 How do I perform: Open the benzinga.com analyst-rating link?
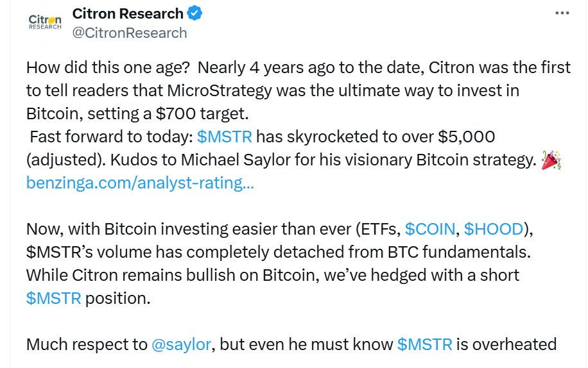(x=140, y=183)
